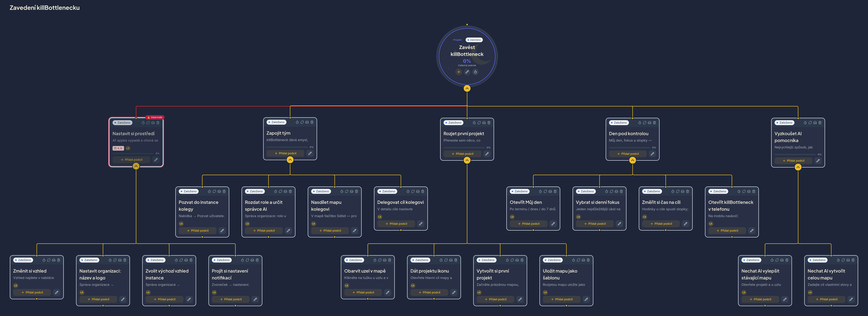Click Přidat podcíl on Nastavit si prostředí card
Image resolution: width=868 pixels, height=316 pixels.
[x=131, y=160]
